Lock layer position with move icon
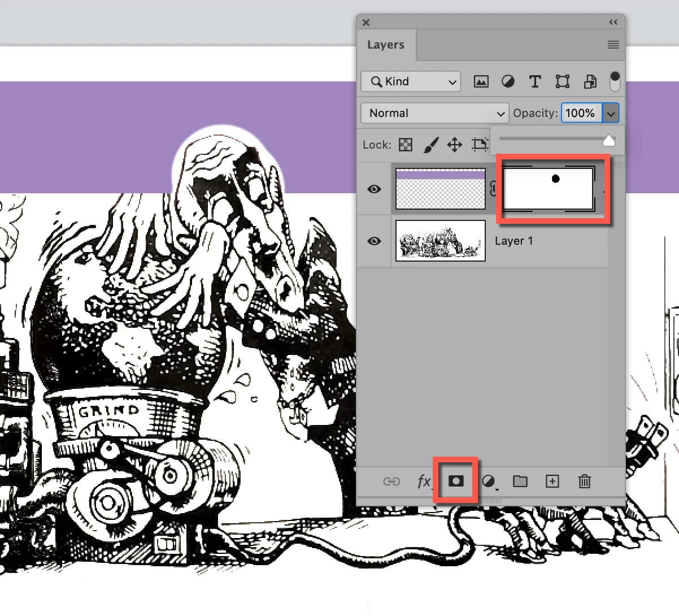Image resolution: width=679 pixels, height=616 pixels. point(455,145)
